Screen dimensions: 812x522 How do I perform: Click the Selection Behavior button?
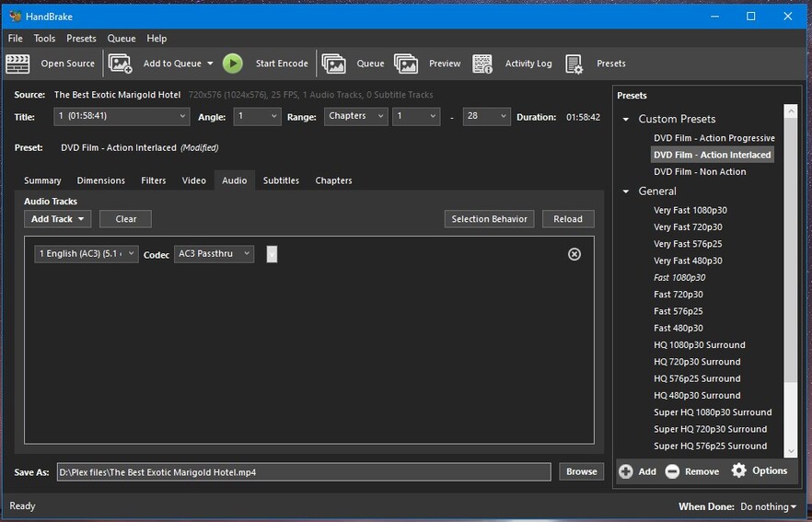489,219
